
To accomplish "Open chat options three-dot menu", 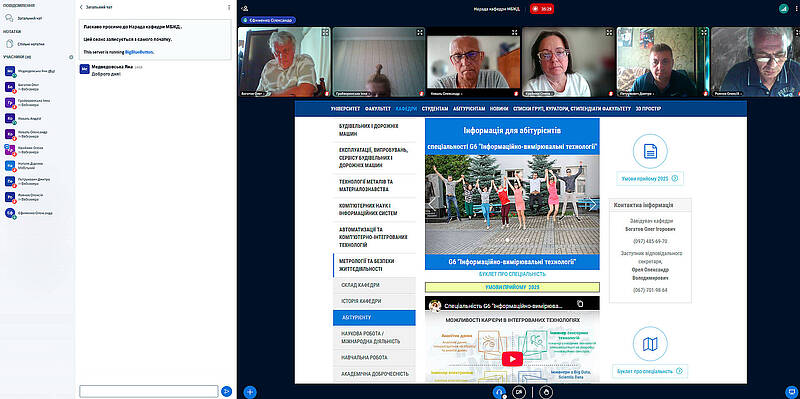I will tap(229, 8).
